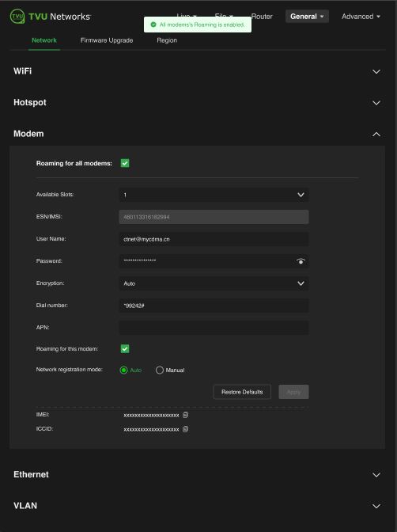Viewport: 397px width, 532px height.
Task: Click the User Name input field
Action: point(214,239)
